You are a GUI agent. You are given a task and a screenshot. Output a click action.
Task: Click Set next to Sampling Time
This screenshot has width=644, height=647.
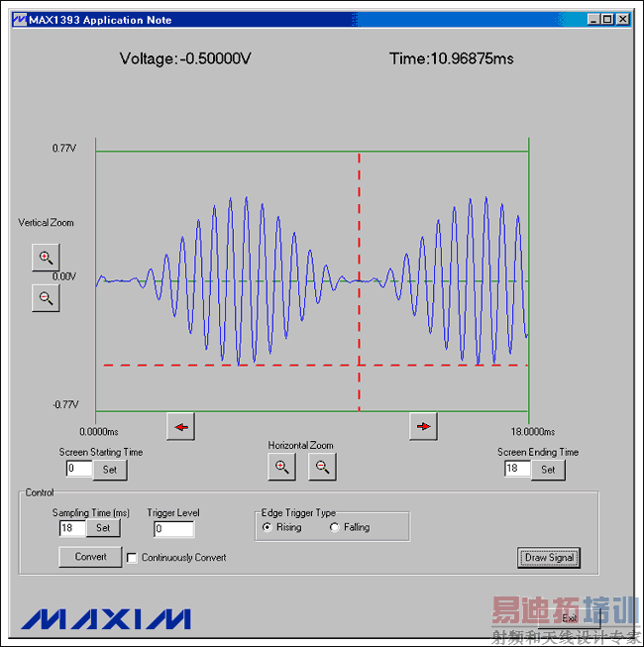tap(103, 528)
